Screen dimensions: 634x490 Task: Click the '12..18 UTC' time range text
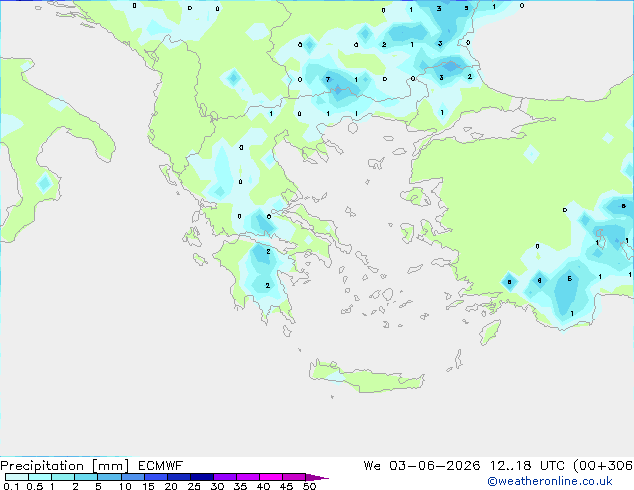pyautogui.click(x=530, y=466)
